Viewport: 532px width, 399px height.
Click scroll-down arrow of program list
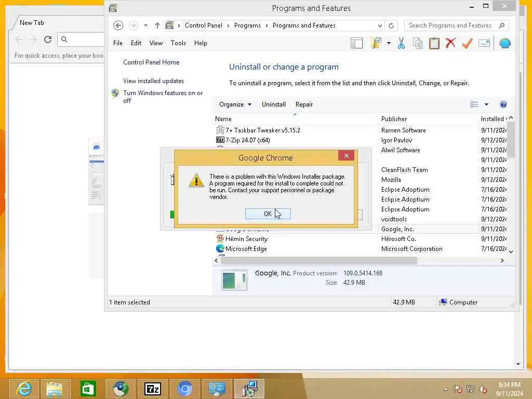pos(511,252)
